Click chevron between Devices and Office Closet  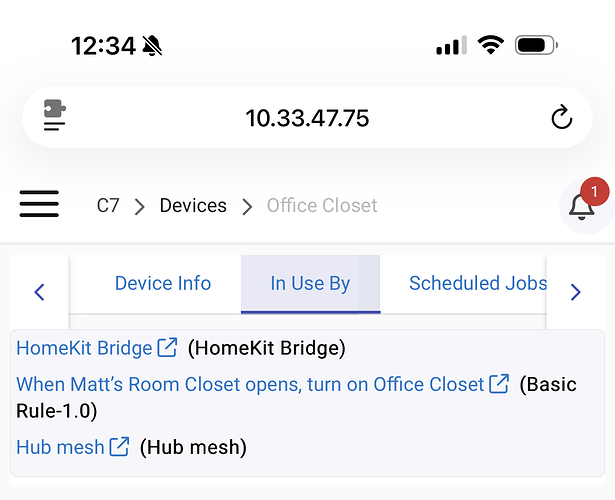pyautogui.click(x=247, y=207)
